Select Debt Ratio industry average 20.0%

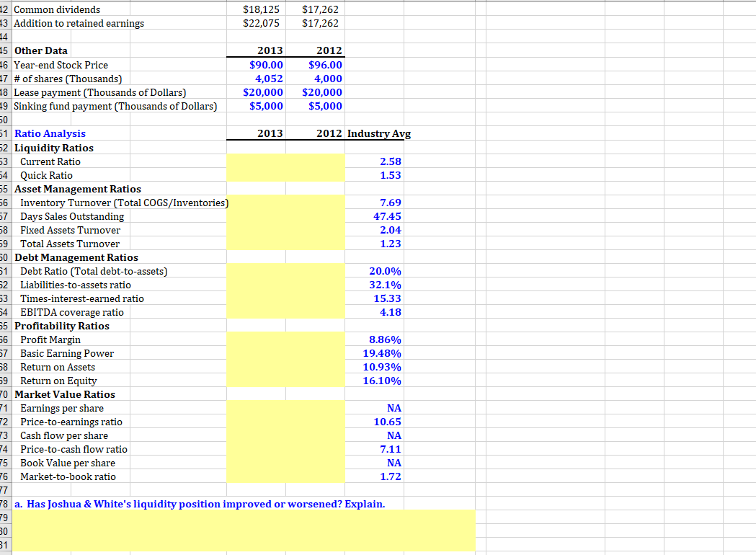click(x=386, y=271)
